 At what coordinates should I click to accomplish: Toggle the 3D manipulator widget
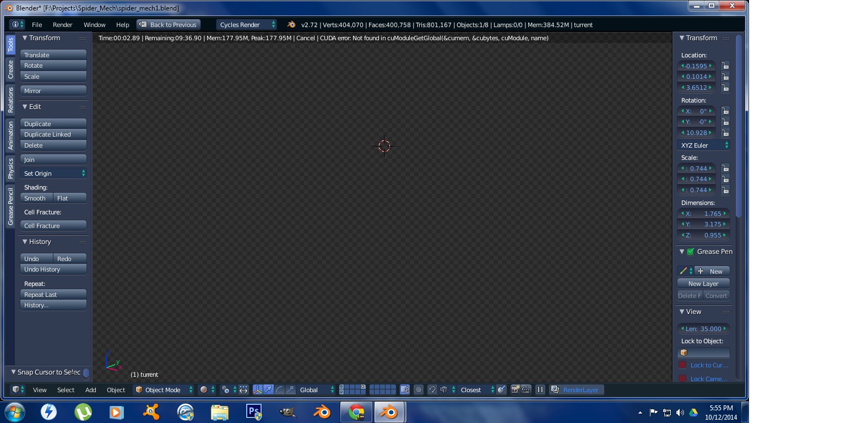[258, 390]
